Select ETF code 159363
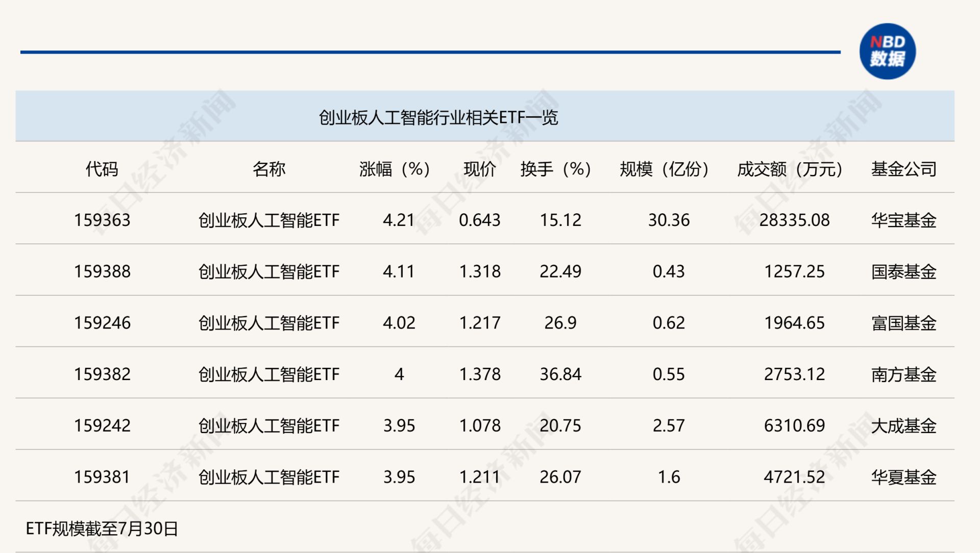 pyautogui.click(x=102, y=220)
